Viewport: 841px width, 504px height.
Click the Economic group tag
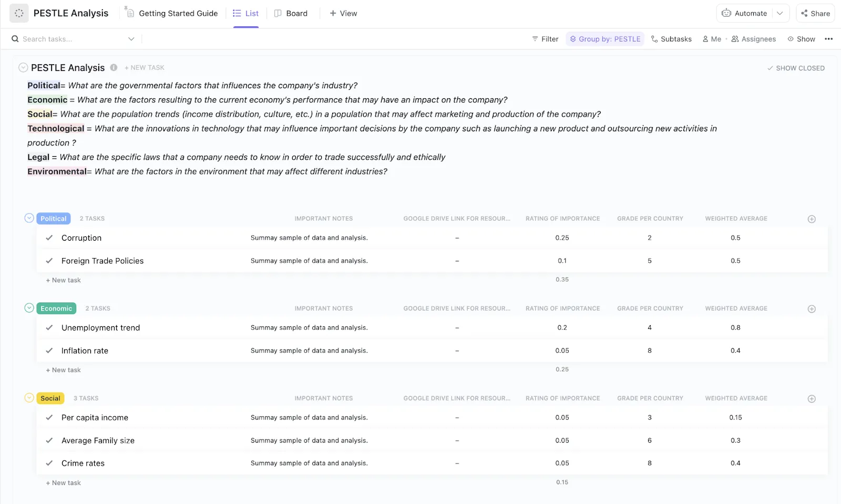click(x=56, y=308)
